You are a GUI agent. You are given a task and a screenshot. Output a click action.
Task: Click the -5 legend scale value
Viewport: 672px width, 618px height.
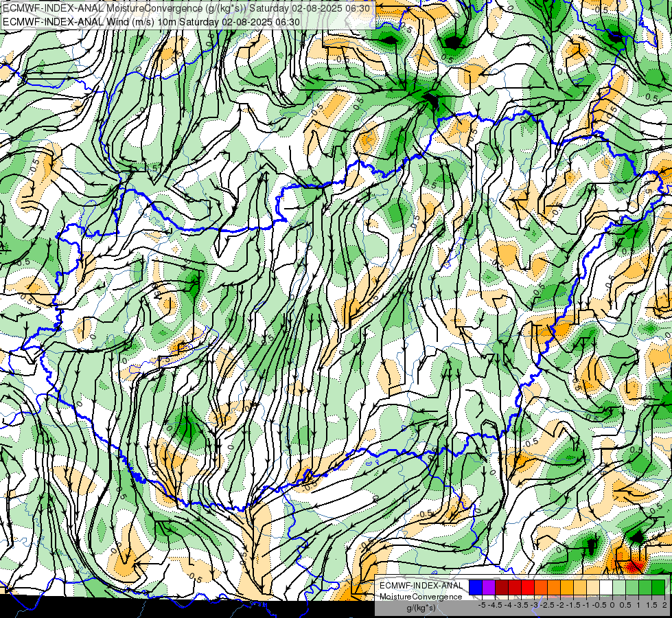[482, 605]
